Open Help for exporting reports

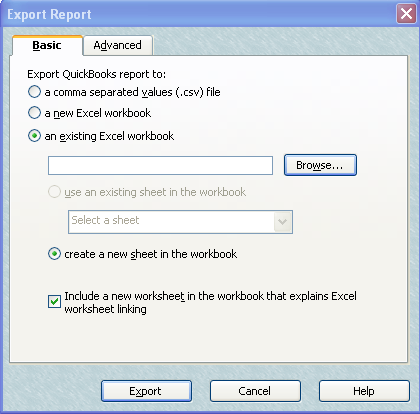pyautogui.click(x=364, y=391)
